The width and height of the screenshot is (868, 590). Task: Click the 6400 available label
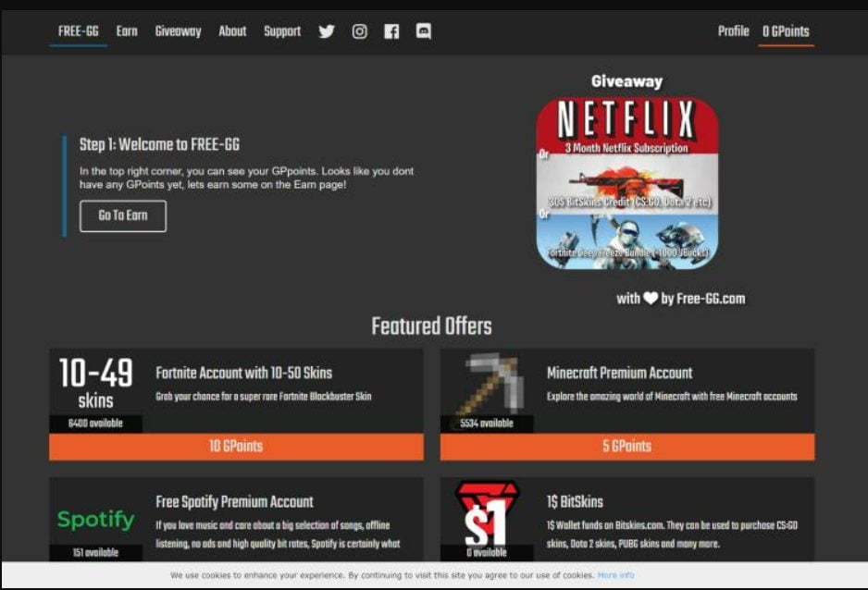tap(95, 424)
